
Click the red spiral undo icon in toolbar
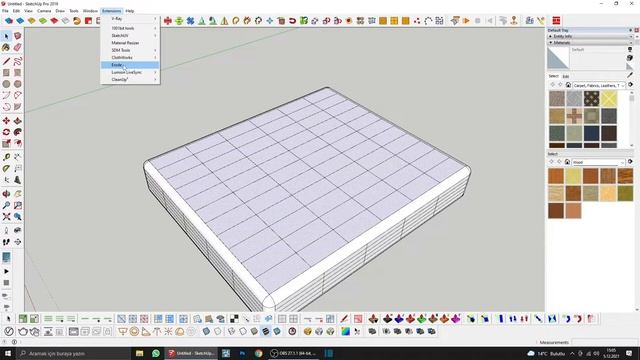[292, 20]
